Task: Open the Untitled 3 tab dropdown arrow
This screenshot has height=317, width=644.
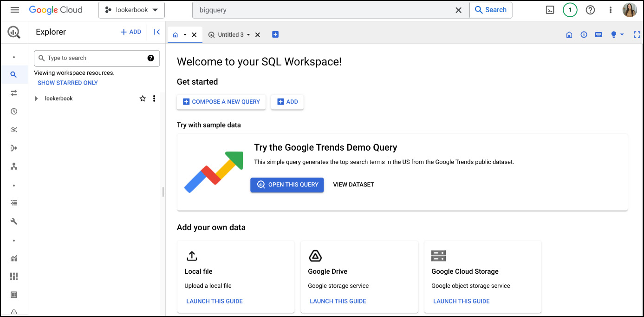Action: coord(248,35)
